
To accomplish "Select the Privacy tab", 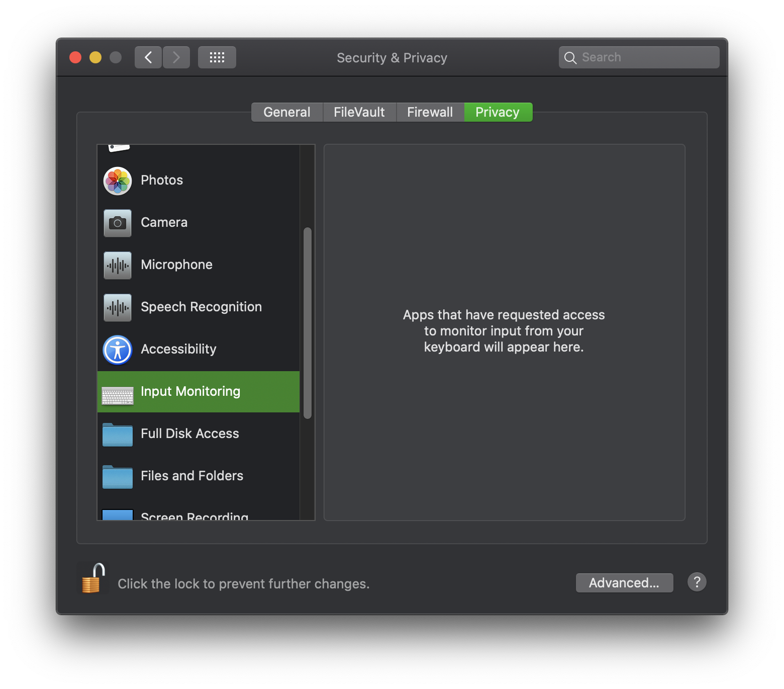I will coord(498,112).
